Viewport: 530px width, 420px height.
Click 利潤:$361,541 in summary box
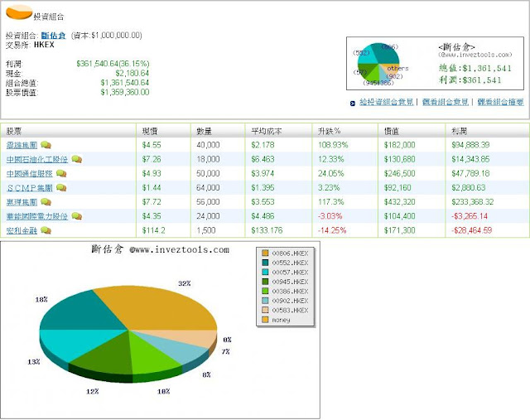[x=470, y=80]
